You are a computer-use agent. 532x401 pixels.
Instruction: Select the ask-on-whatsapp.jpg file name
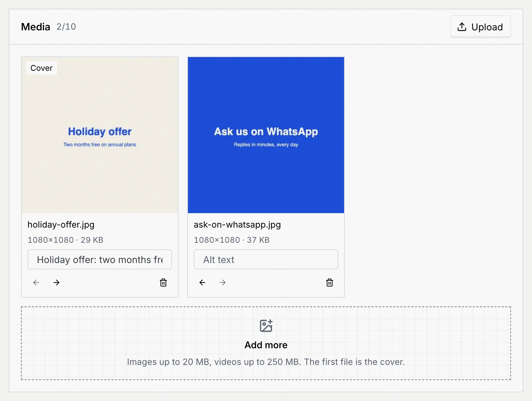point(237,225)
